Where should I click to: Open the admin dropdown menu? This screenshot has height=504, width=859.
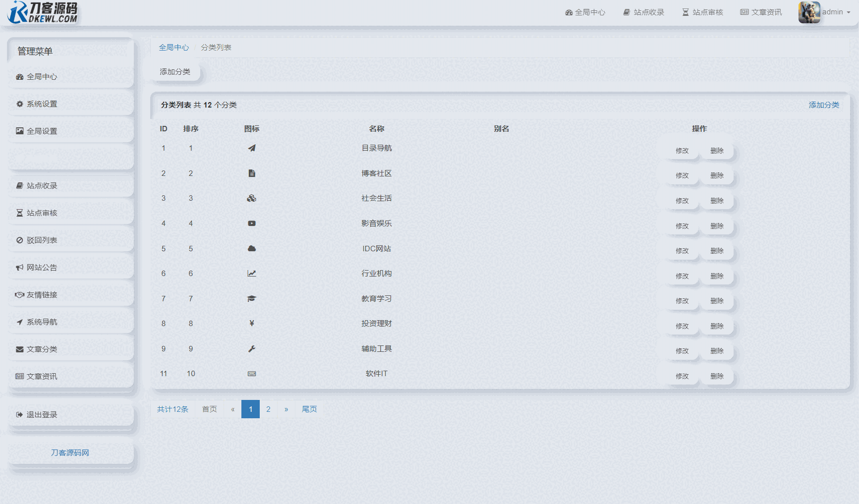(x=836, y=12)
